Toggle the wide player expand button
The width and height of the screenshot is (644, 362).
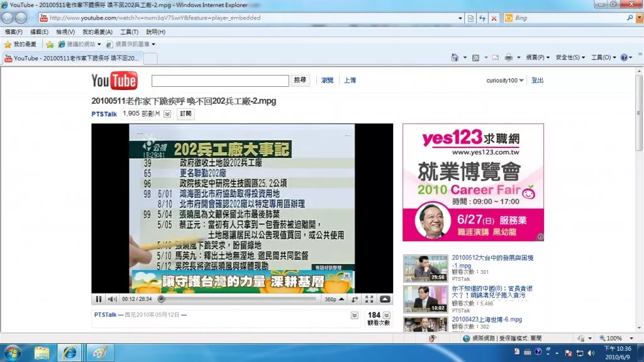[x=385, y=299]
